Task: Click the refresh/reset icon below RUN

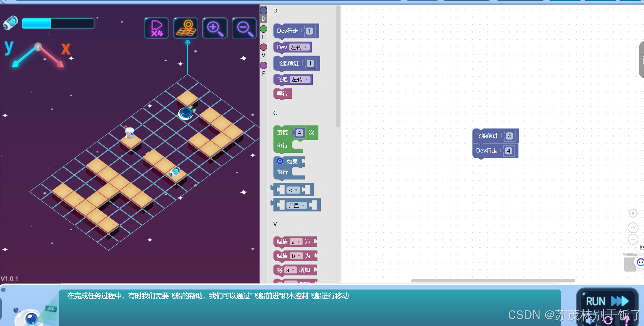Action: [x=608, y=321]
